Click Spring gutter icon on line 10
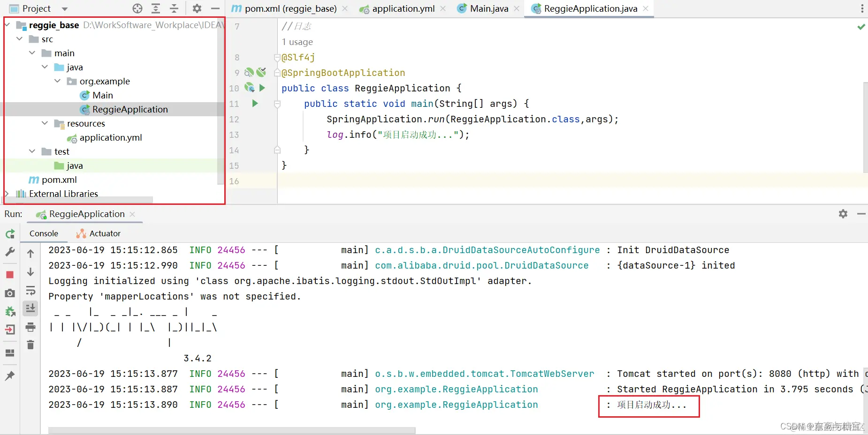 [250, 88]
